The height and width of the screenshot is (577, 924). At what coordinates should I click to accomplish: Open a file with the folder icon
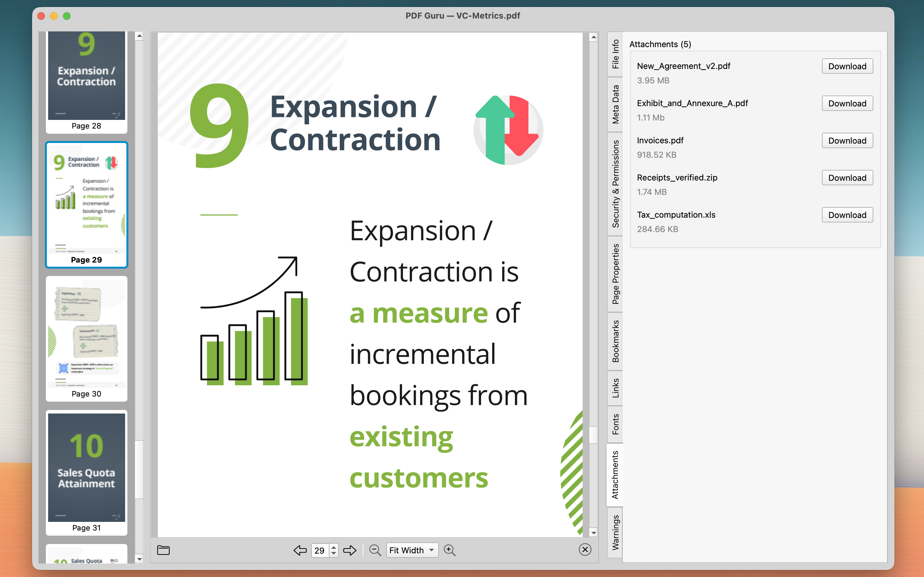163,550
